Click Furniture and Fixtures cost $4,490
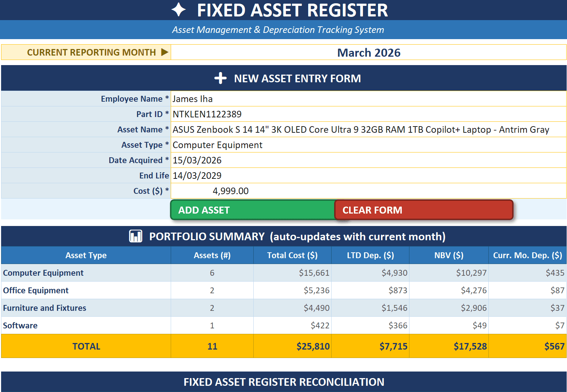567x392 pixels. point(292,308)
